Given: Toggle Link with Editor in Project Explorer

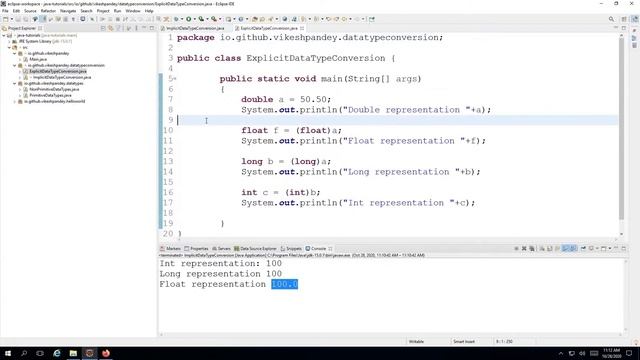Looking at the screenshot, I should [111, 28].
